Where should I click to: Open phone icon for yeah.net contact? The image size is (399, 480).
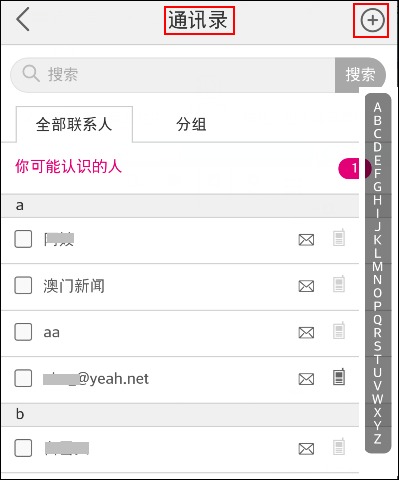(339, 377)
